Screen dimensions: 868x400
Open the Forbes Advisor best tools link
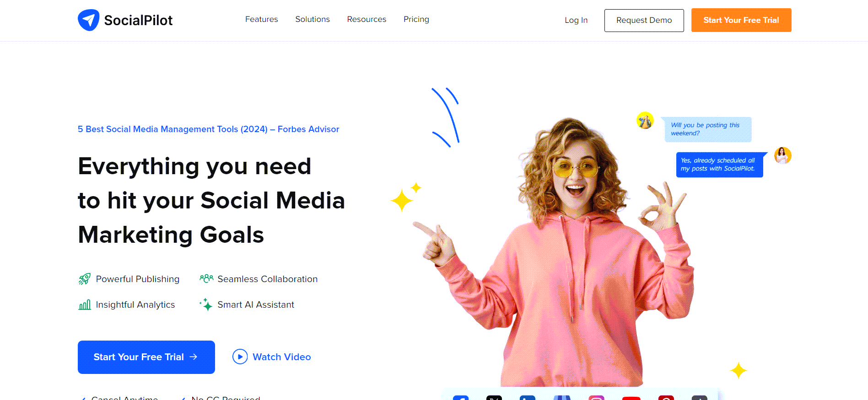(208, 129)
